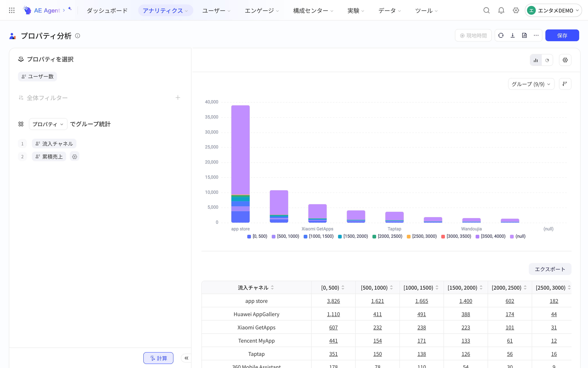Click the 計算 button

point(158,358)
